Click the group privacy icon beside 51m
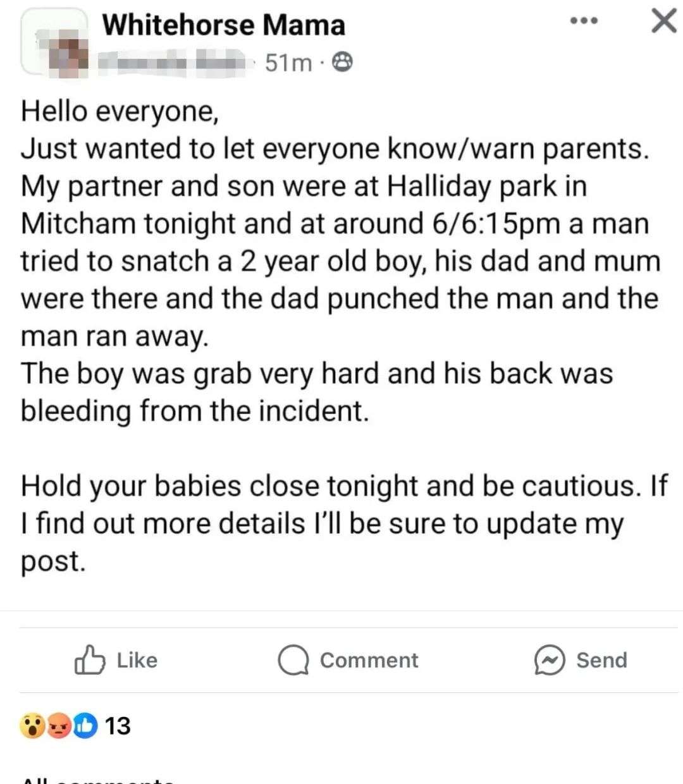The width and height of the screenshot is (683, 784). pos(342,62)
